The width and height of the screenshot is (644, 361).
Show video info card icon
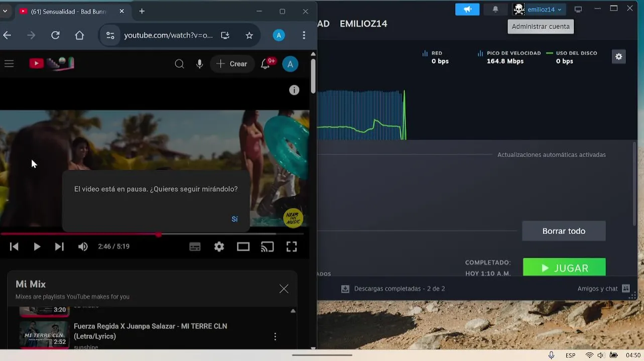pyautogui.click(x=294, y=90)
